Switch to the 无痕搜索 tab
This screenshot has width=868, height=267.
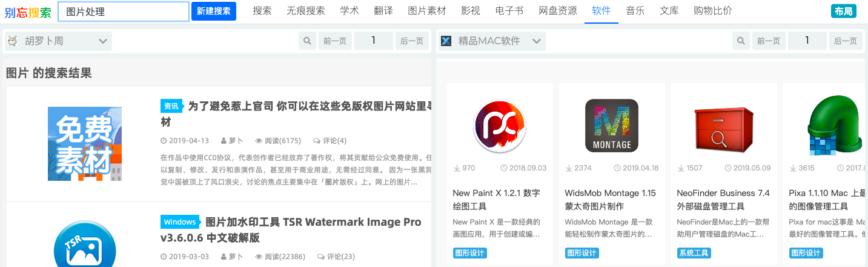coord(306,11)
